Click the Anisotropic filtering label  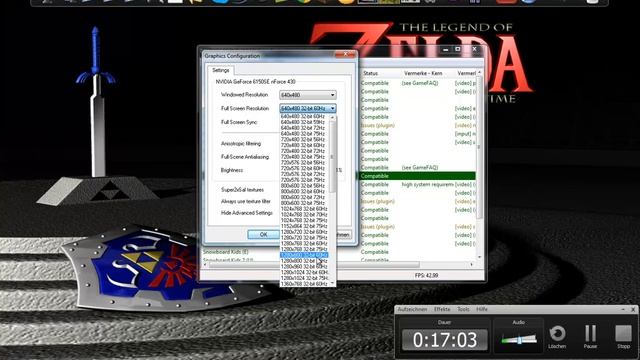tap(241, 144)
